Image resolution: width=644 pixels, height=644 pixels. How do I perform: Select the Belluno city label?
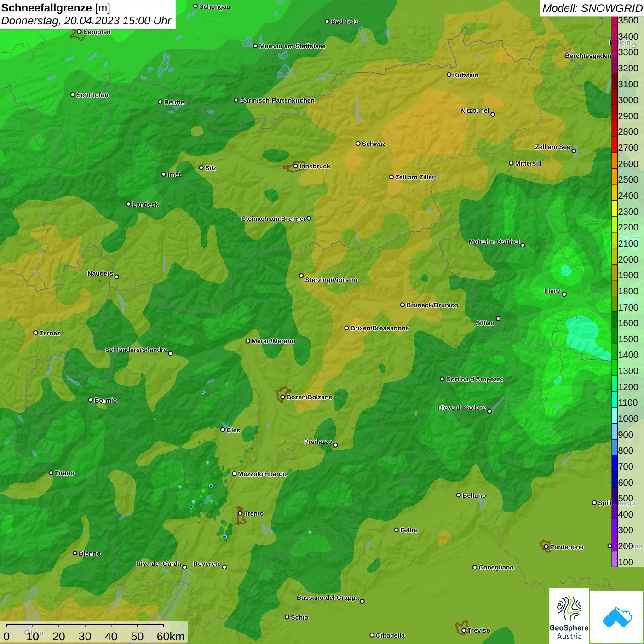click(474, 495)
